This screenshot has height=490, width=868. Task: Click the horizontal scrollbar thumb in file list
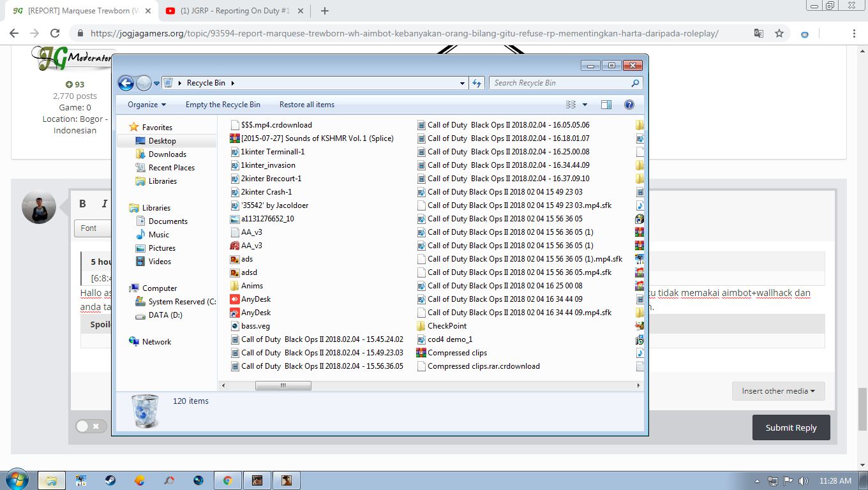[283, 385]
